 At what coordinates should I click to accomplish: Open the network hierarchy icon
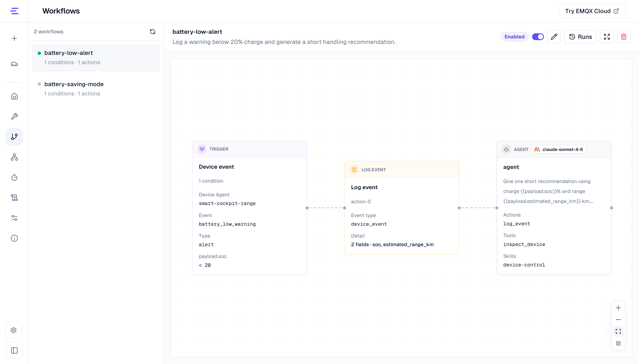[x=14, y=157]
